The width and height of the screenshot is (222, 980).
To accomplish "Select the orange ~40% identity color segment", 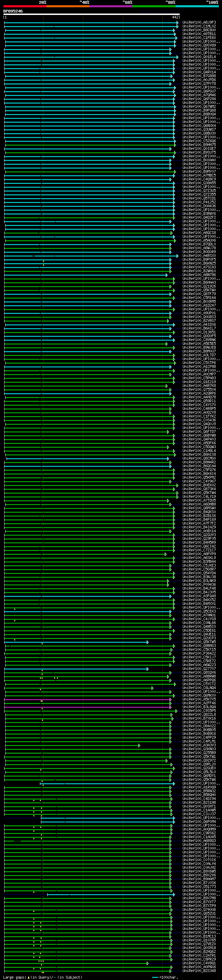I will pyautogui.click(x=68, y=6).
